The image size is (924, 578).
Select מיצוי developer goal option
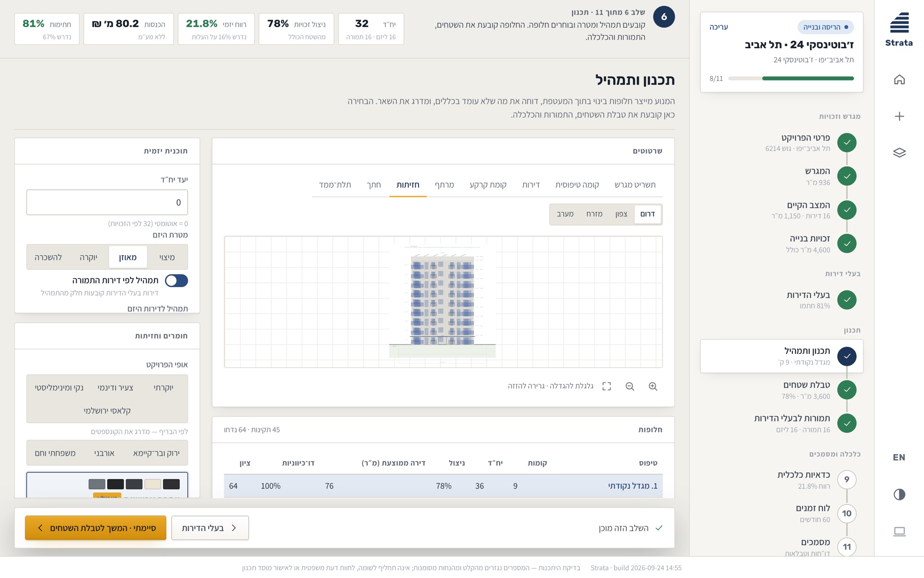[x=167, y=257]
